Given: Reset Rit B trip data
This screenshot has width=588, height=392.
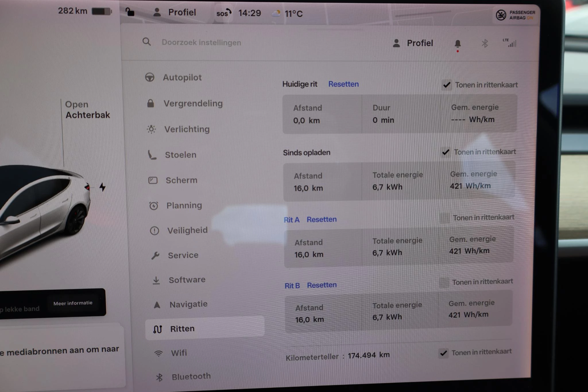Looking at the screenshot, I should (x=322, y=285).
